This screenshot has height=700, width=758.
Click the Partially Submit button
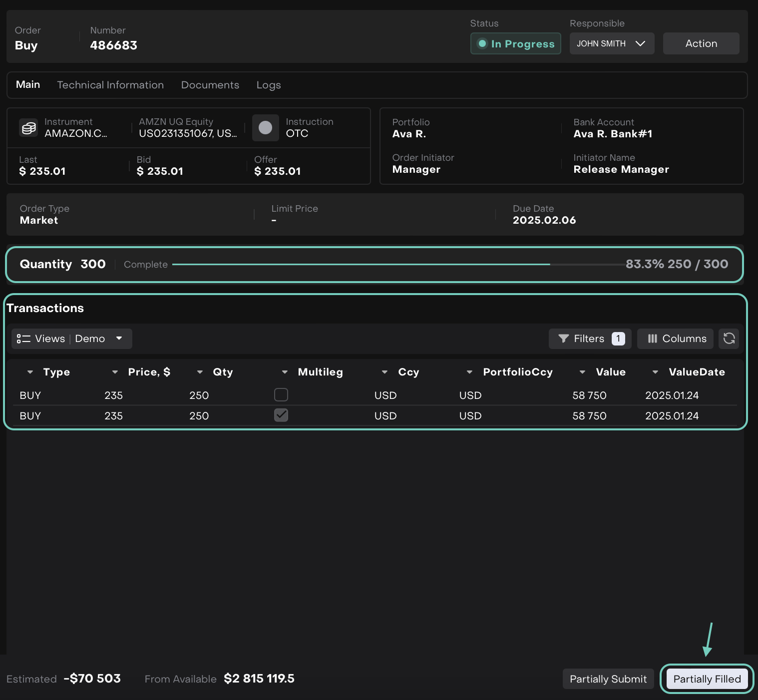point(608,679)
